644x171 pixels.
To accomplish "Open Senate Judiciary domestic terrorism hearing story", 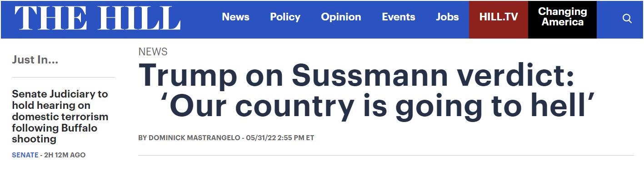I will point(60,117).
